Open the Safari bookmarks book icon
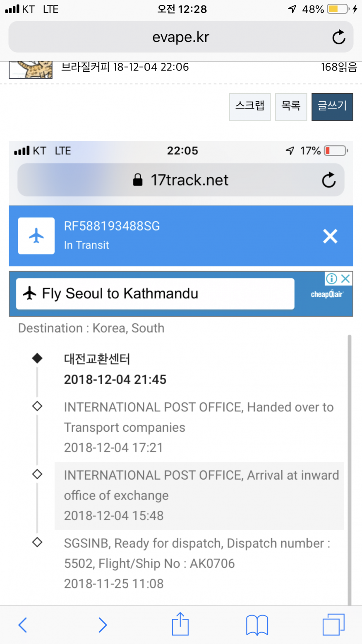 coord(257,625)
